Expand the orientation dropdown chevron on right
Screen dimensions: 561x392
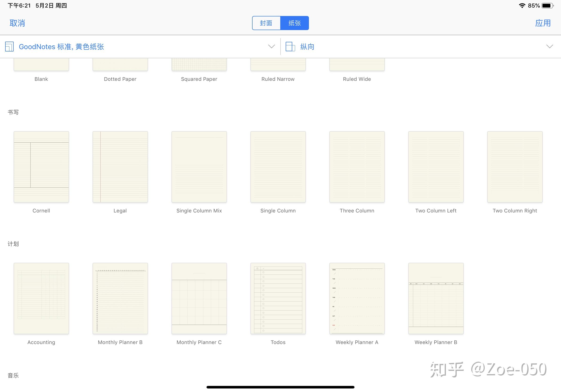pyautogui.click(x=549, y=47)
